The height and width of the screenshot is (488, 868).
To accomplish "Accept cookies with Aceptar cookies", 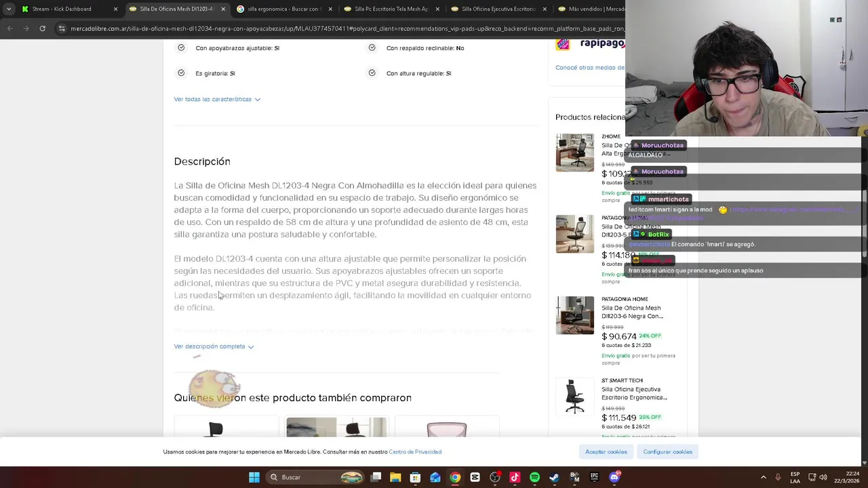I will (x=606, y=451).
